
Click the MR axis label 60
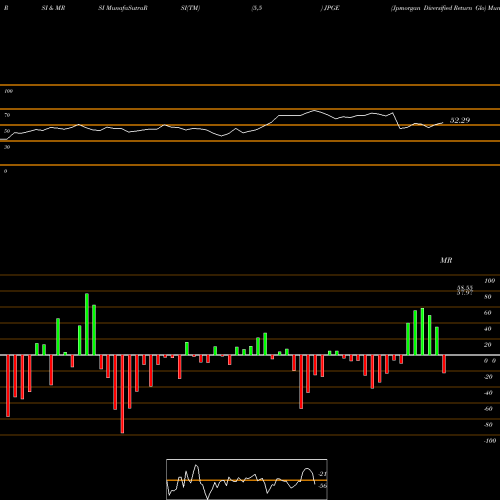tap(488, 313)
